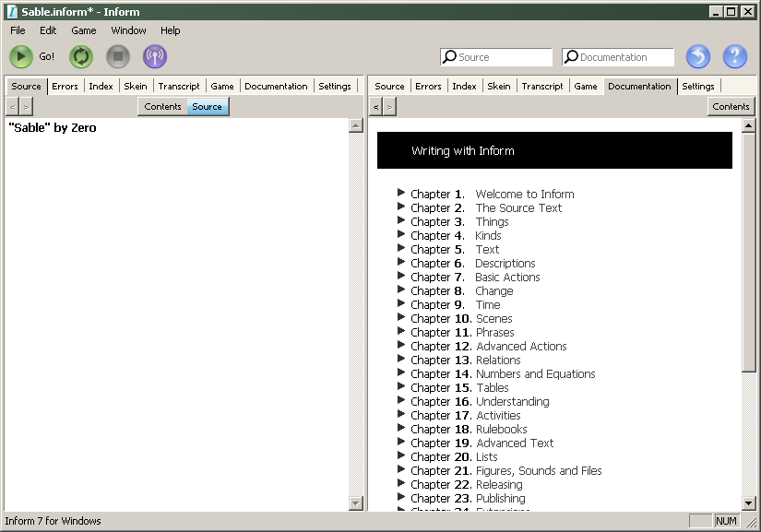This screenshot has height=532, width=761.
Task: Click the left panel forward arrow
Action: (27, 107)
